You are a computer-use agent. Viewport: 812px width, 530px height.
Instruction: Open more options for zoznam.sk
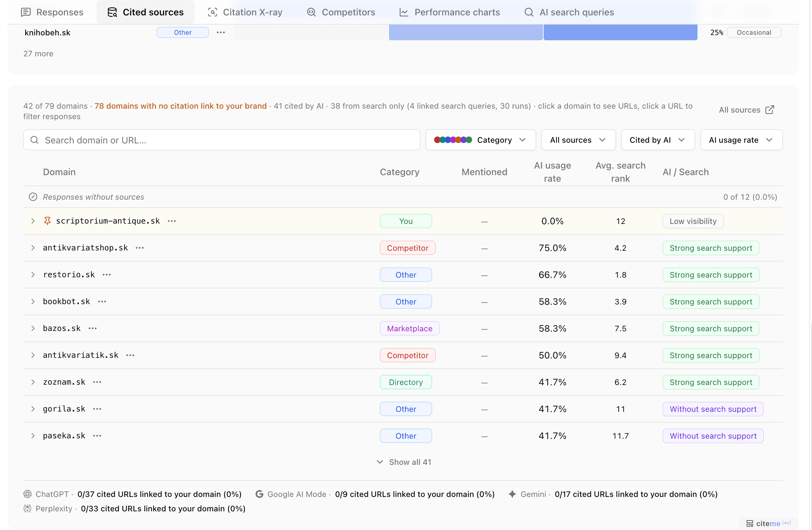tap(97, 382)
